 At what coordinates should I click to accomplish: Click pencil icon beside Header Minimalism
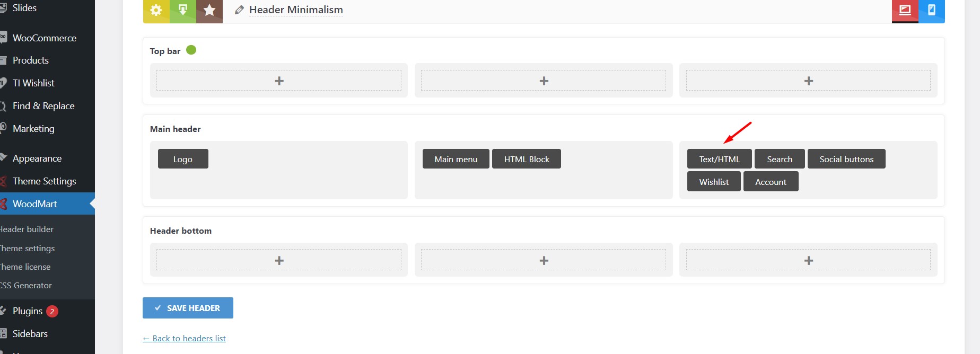(x=239, y=10)
